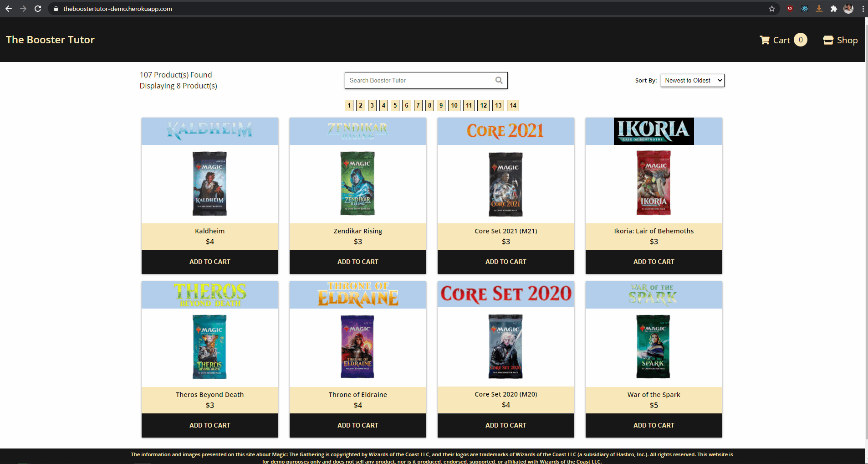Bookmark page with star icon
868x464 pixels.
click(x=772, y=9)
